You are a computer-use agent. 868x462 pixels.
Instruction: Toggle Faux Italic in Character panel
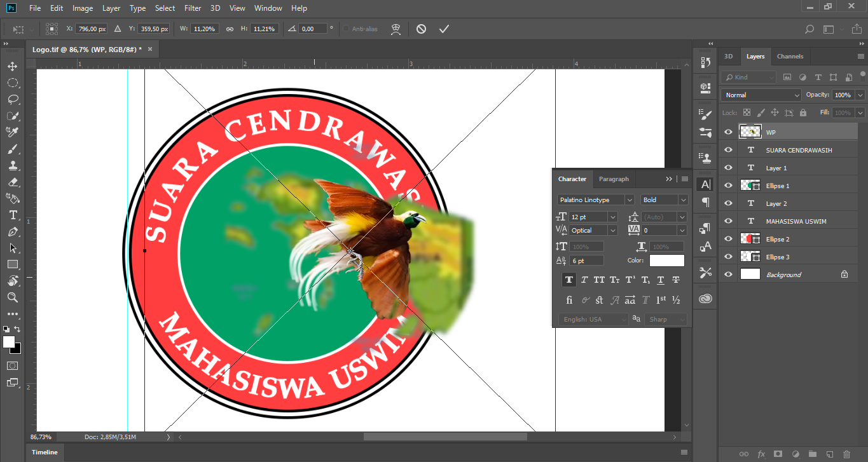coord(584,280)
